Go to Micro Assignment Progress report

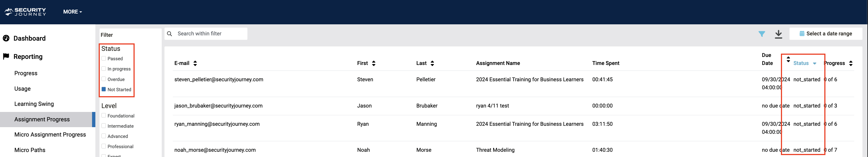50,135
